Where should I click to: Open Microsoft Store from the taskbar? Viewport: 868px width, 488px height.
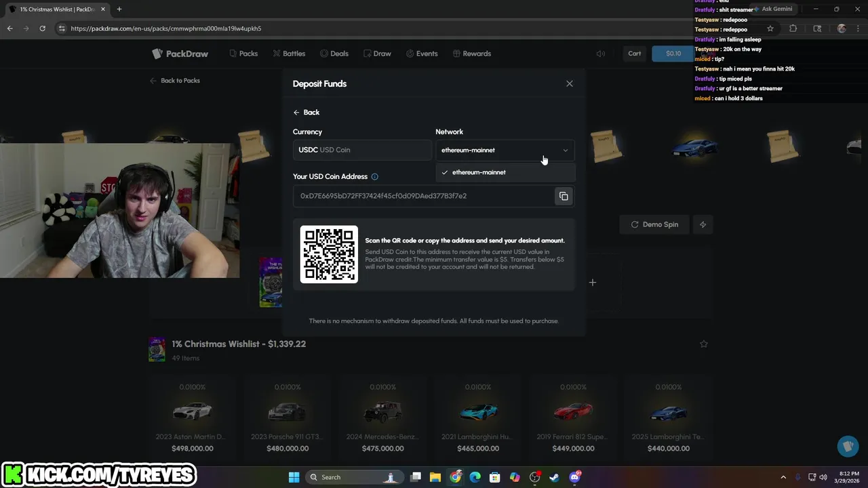pyautogui.click(x=495, y=477)
